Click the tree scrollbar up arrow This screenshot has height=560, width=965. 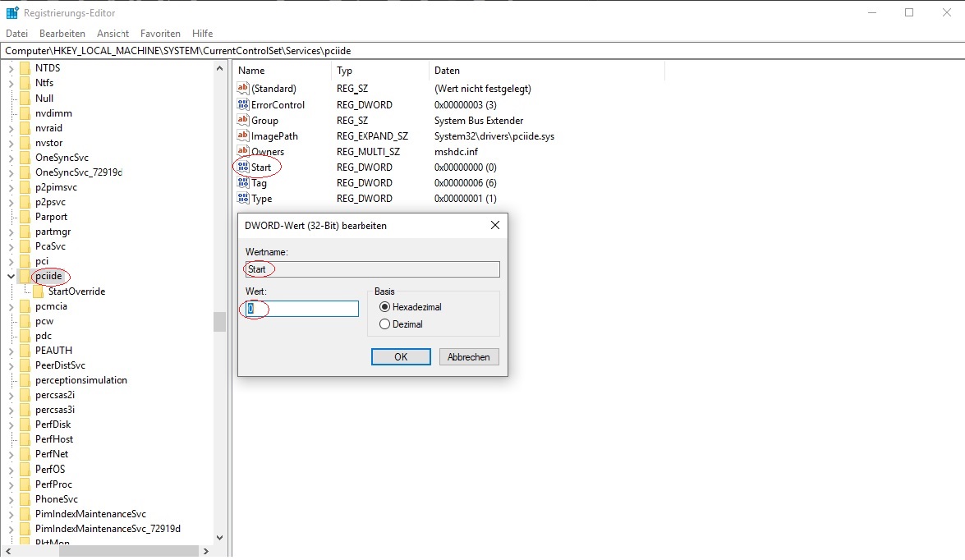220,67
